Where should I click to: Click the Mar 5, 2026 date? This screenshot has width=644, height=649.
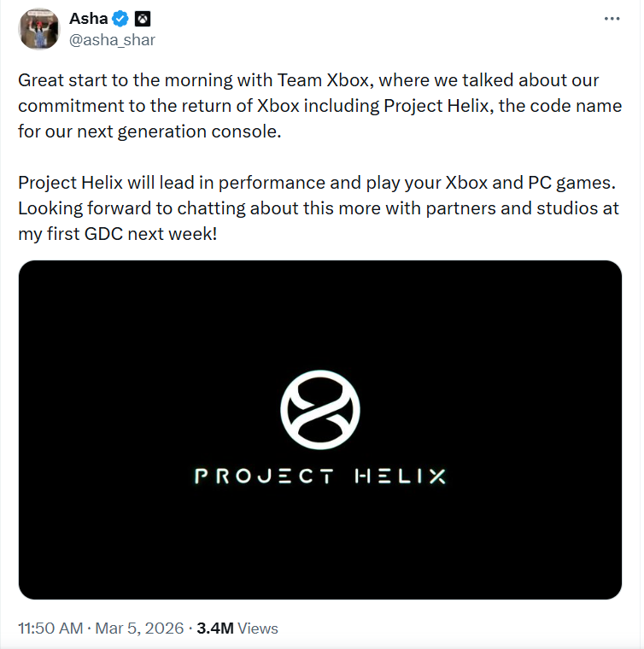coord(139,628)
